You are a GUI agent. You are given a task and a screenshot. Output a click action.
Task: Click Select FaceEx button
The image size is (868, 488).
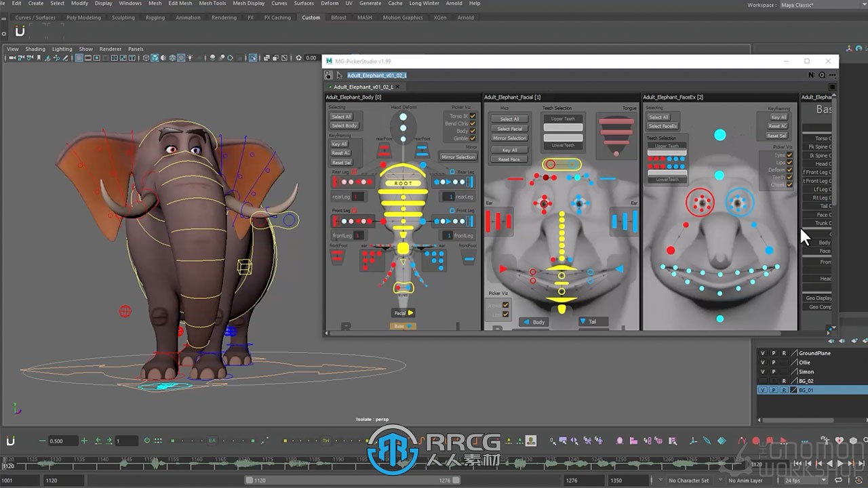point(663,126)
